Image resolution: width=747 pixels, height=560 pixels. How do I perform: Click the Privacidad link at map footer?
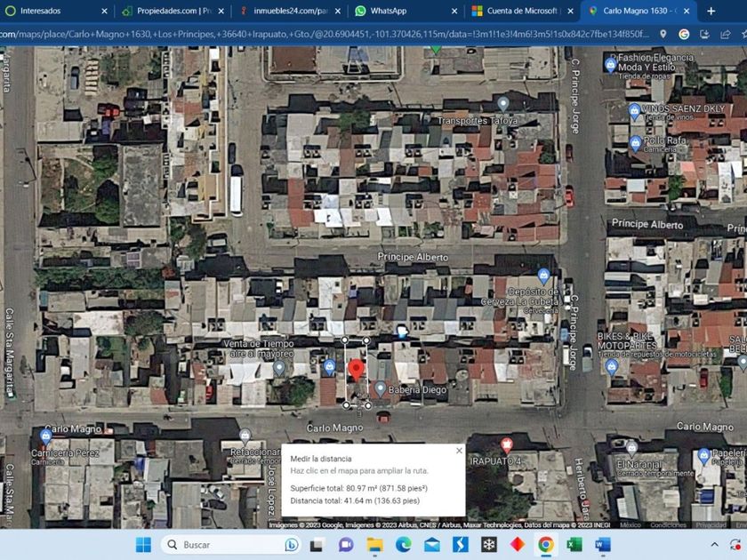click(711, 524)
